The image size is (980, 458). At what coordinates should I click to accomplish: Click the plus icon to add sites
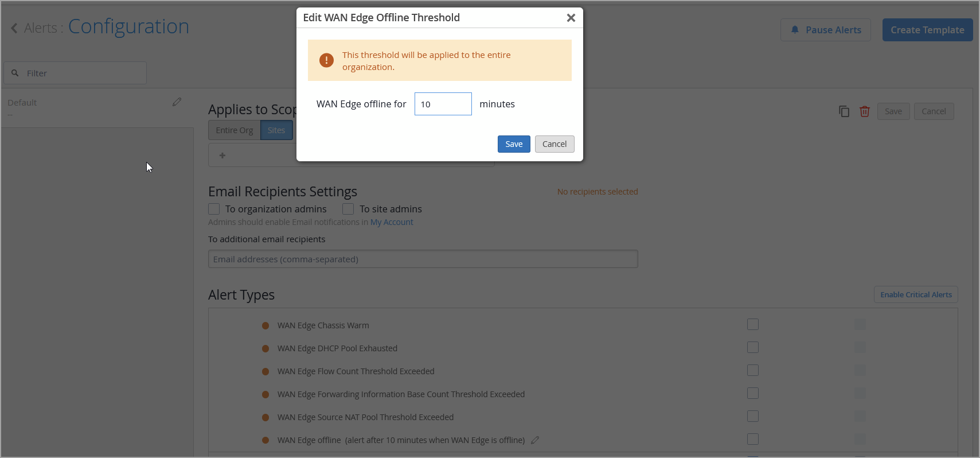pyautogui.click(x=222, y=156)
